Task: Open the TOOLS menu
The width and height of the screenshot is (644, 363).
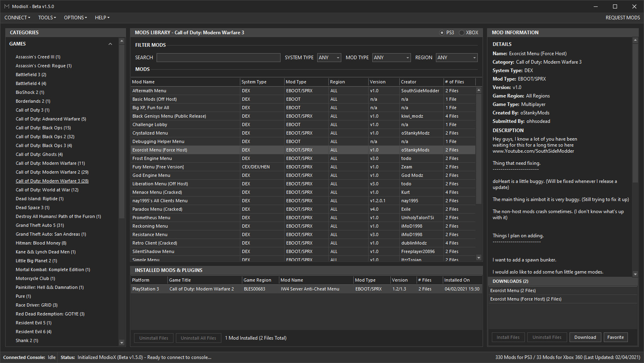Action: tap(47, 18)
